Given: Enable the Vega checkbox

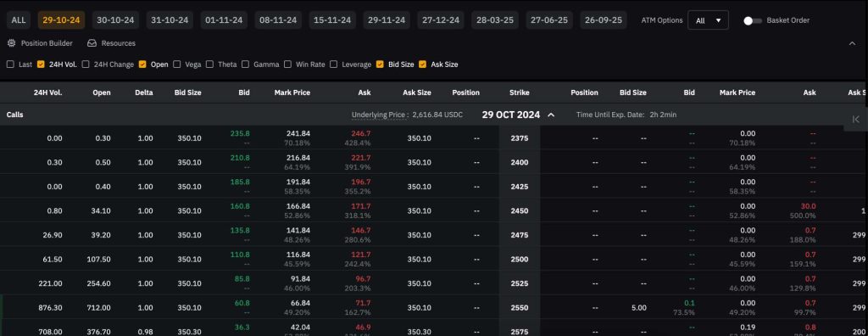Looking at the screenshot, I should point(176,64).
